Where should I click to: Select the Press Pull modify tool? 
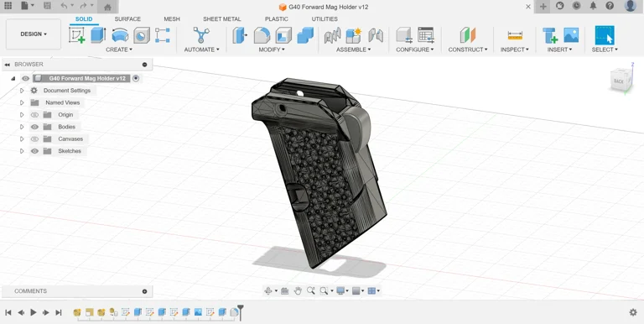240,35
